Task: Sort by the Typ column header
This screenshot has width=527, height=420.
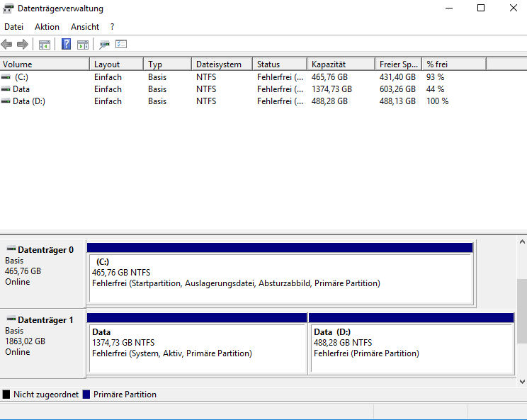Action: (168, 64)
